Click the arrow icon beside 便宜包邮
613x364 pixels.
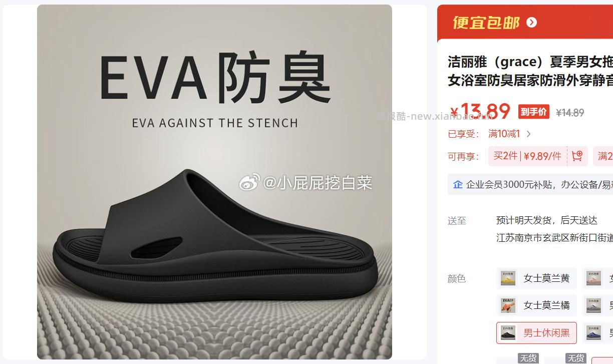532,23
